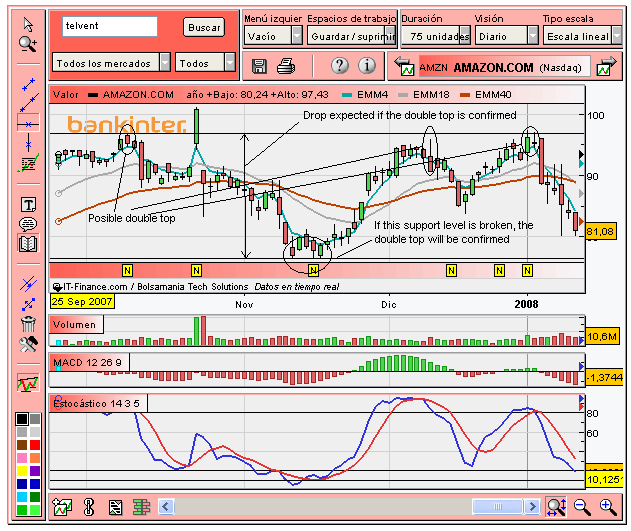Click the horizontal scrollbar thumb
This screenshot has width=631, height=531.
[498, 506]
